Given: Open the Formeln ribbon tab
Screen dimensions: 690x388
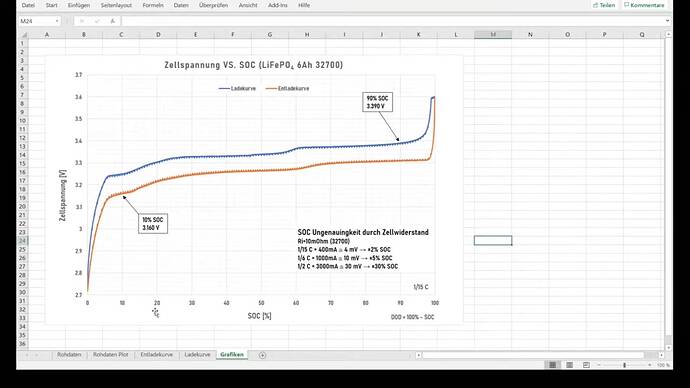Looking at the screenshot, I should (153, 5).
